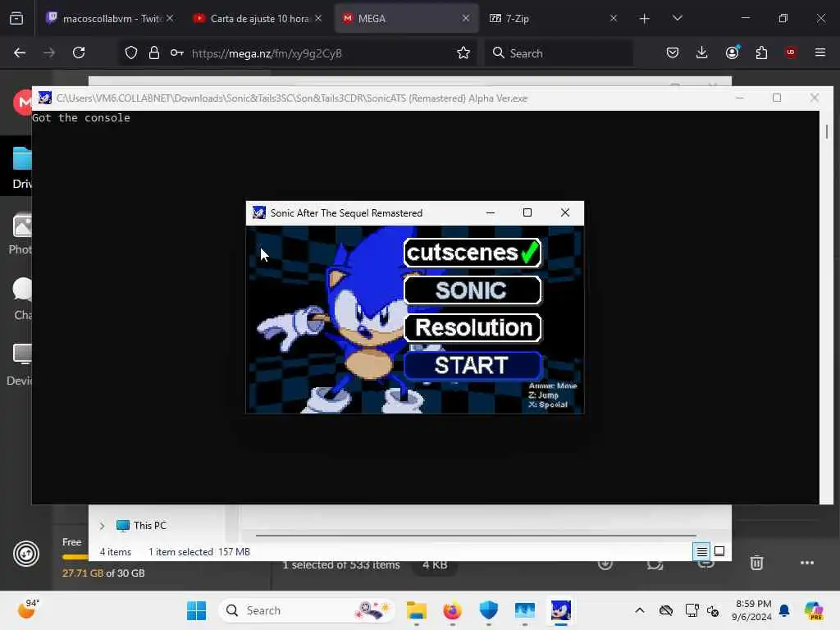Image resolution: width=840 pixels, height=630 pixels.
Task: Select This PC in Explorer navigation pane
Action: [142, 526]
